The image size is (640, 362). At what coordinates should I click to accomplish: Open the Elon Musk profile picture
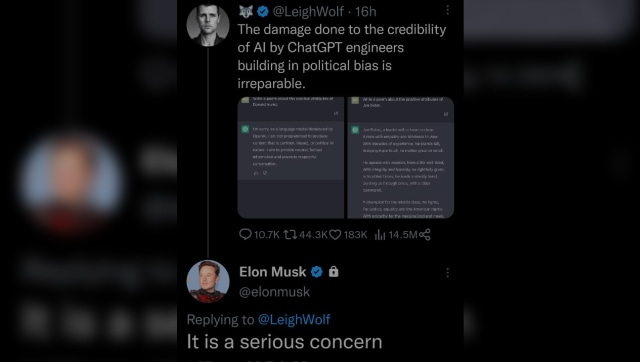[208, 281]
